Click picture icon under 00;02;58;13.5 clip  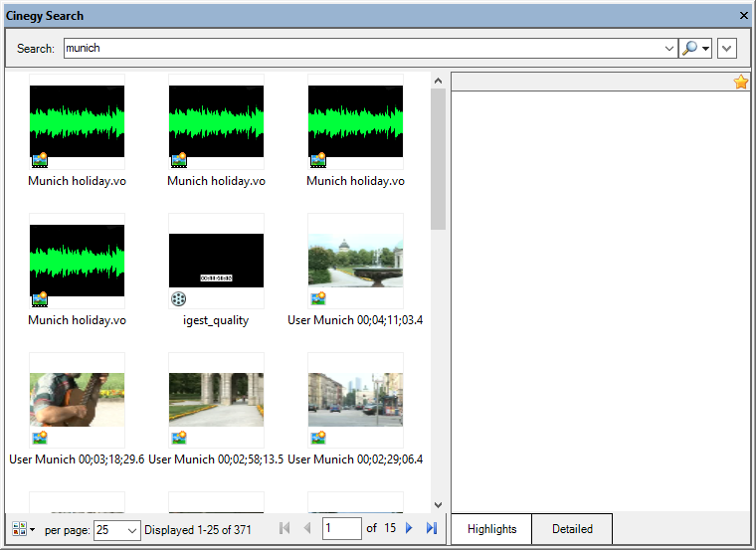(x=179, y=438)
